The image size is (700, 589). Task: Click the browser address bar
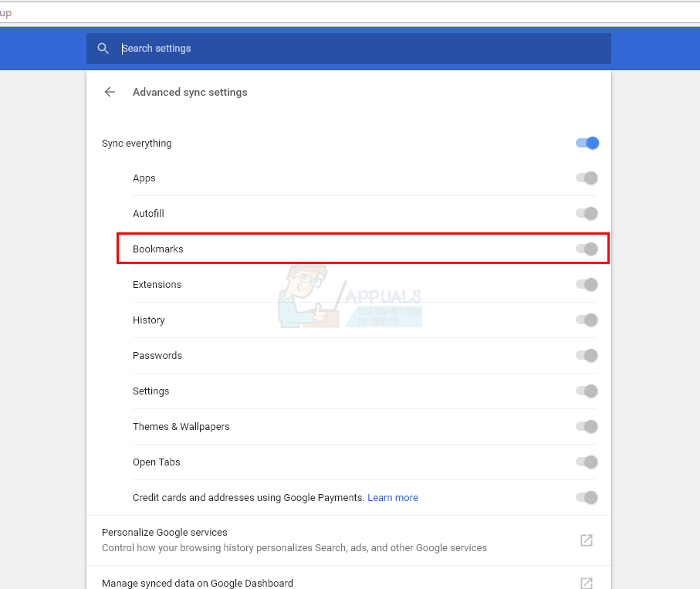[x=350, y=13]
